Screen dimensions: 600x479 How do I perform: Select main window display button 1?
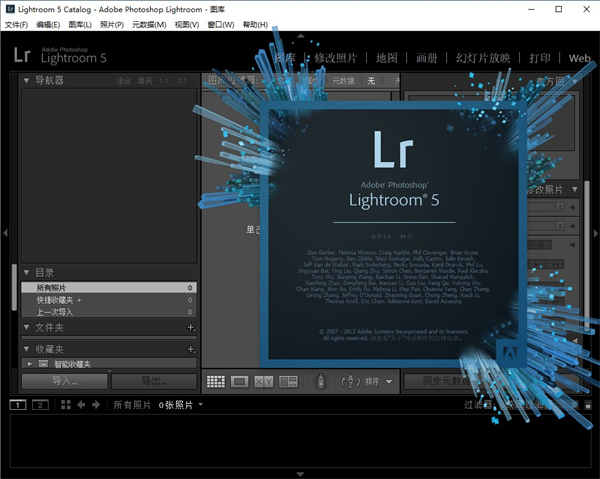point(18,405)
